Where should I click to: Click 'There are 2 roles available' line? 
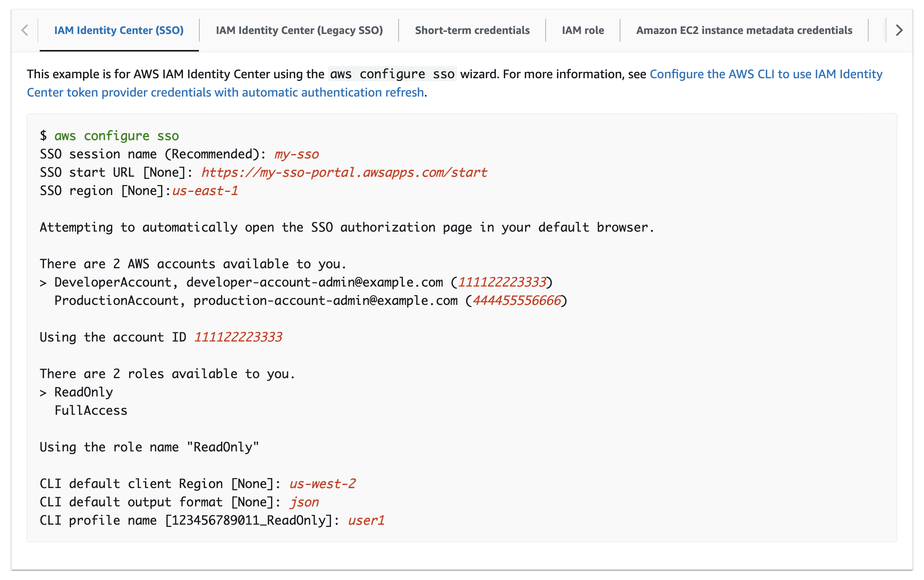coord(168,374)
